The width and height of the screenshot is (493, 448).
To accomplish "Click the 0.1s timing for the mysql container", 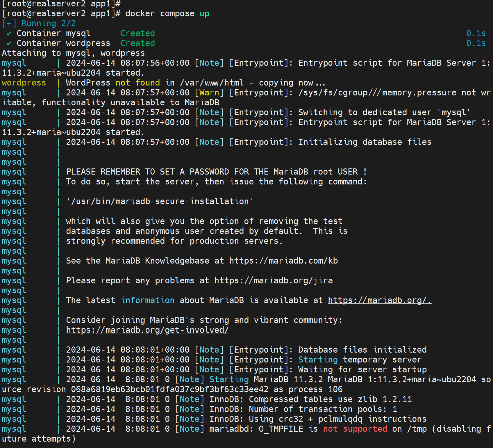I will coord(476,33).
